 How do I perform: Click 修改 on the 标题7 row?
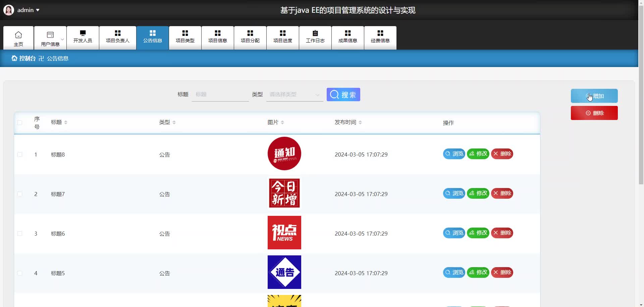click(x=478, y=193)
